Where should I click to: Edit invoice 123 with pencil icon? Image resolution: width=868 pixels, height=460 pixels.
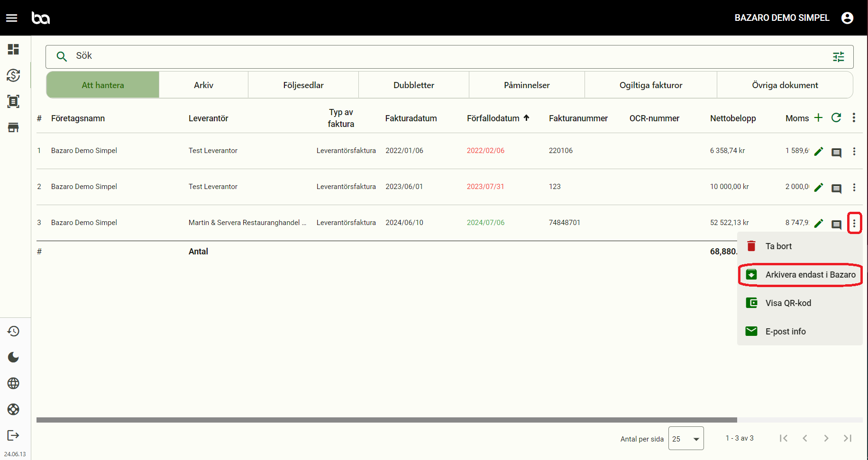point(819,188)
